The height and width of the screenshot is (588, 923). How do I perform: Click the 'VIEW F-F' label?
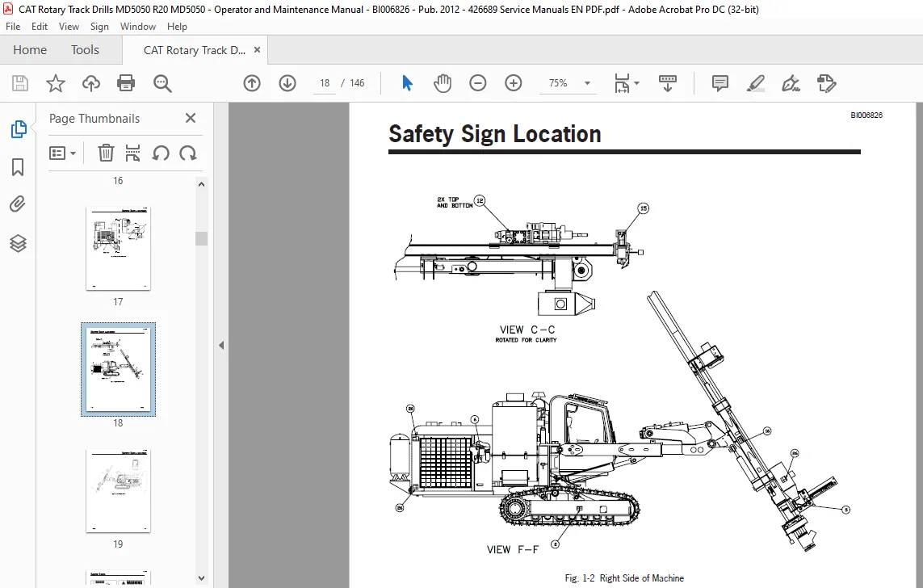click(x=512, y=550)
